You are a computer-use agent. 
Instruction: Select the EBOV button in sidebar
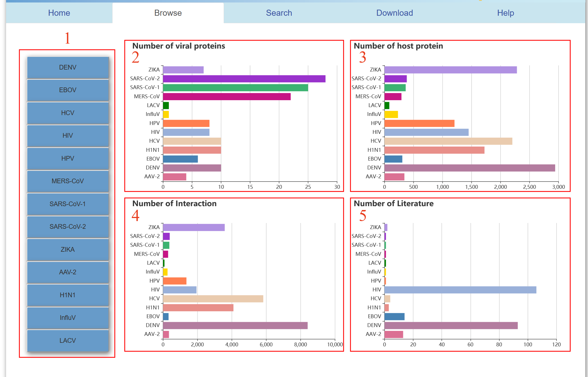68,90
